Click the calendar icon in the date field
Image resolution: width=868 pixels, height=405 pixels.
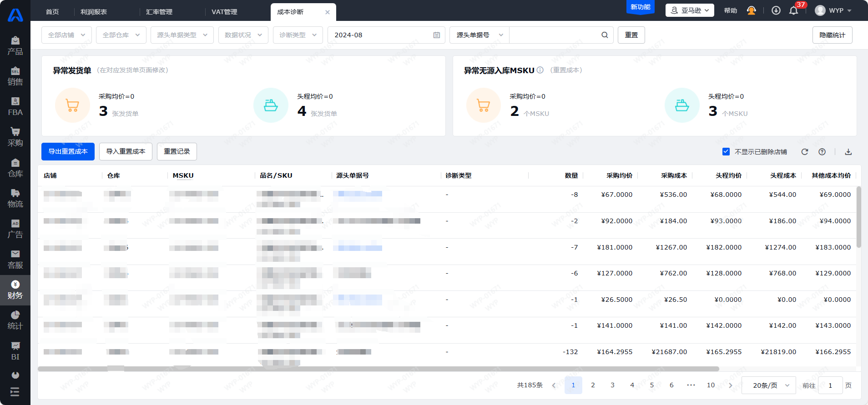(437, 35)
